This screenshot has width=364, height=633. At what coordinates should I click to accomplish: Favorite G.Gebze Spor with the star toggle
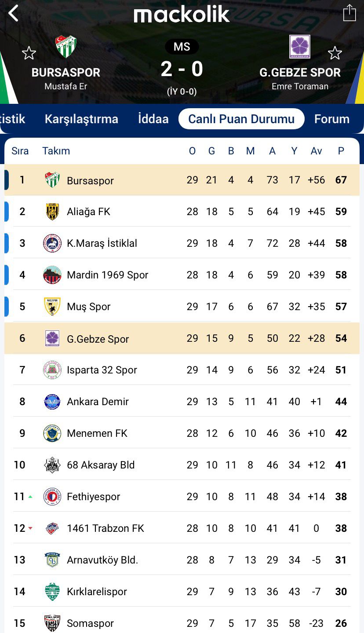pyautogui.click(x=335, y=53)
